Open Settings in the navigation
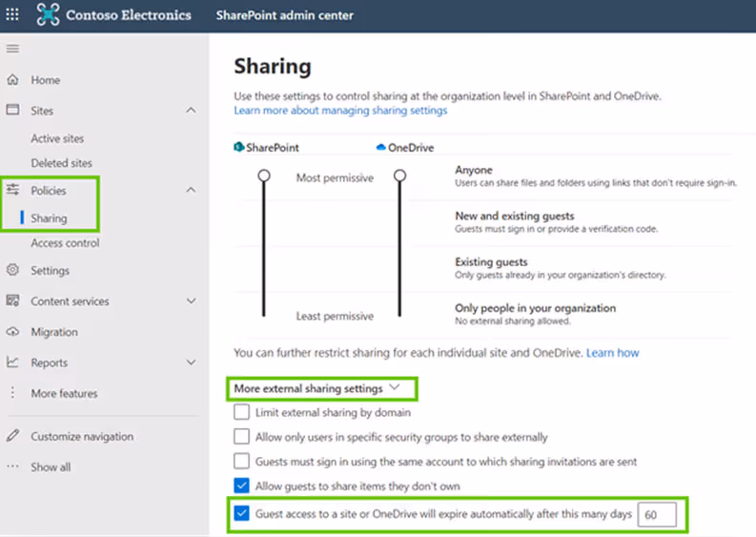 coord(51,270)
